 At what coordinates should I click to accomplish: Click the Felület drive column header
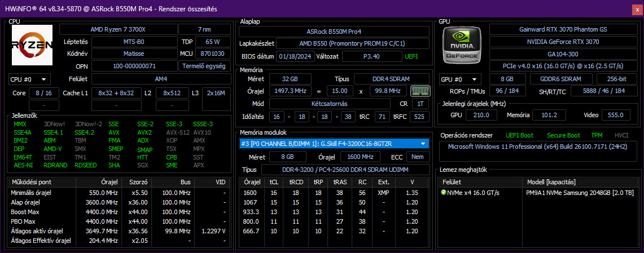[x=480, y=181]
